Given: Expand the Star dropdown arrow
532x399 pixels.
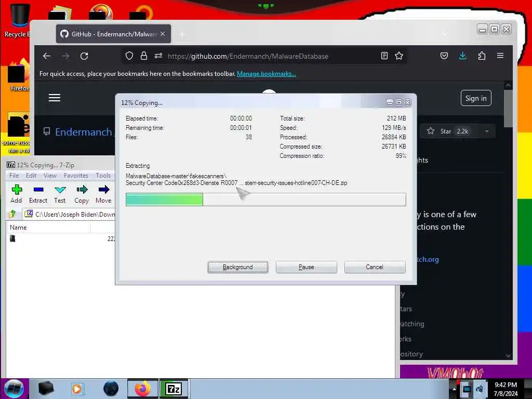Looking at the screenshot, I should [x=487, y=131].
